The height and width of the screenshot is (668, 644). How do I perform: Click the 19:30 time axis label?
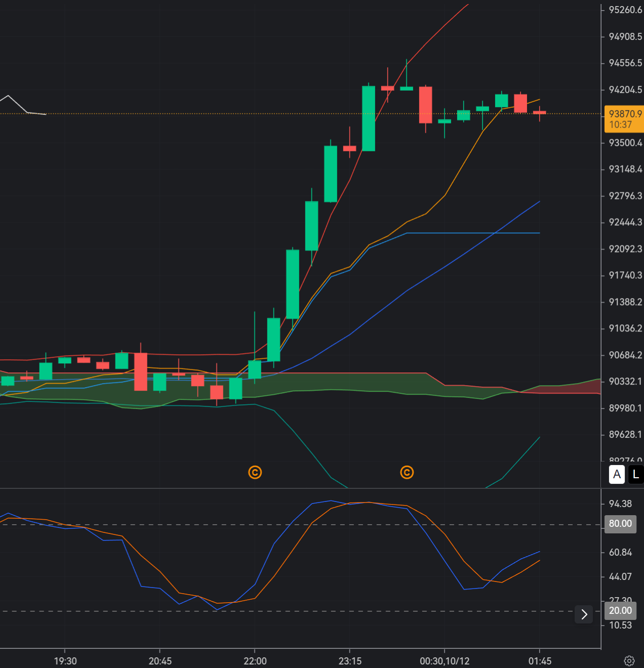point(64,661)
